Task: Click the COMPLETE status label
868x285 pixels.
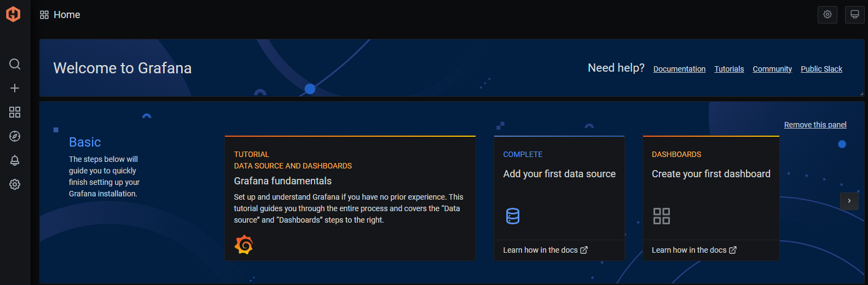Action: tap(523, 154)
